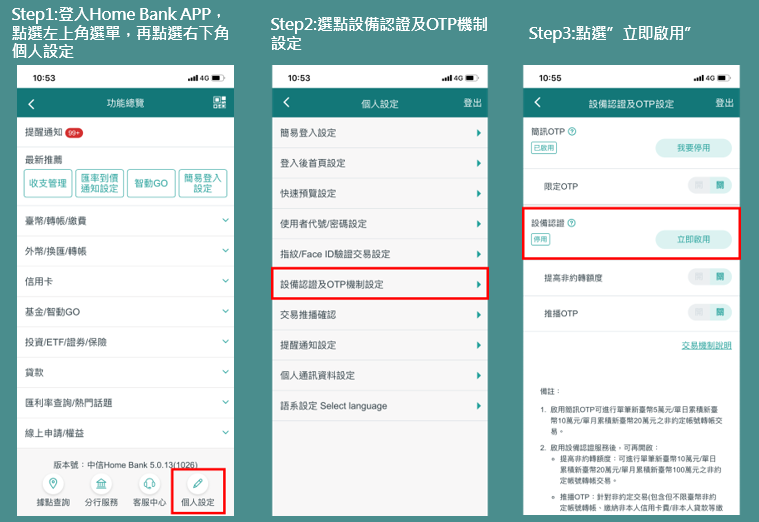Tap the QR code scanner icon

coord(219,102)
